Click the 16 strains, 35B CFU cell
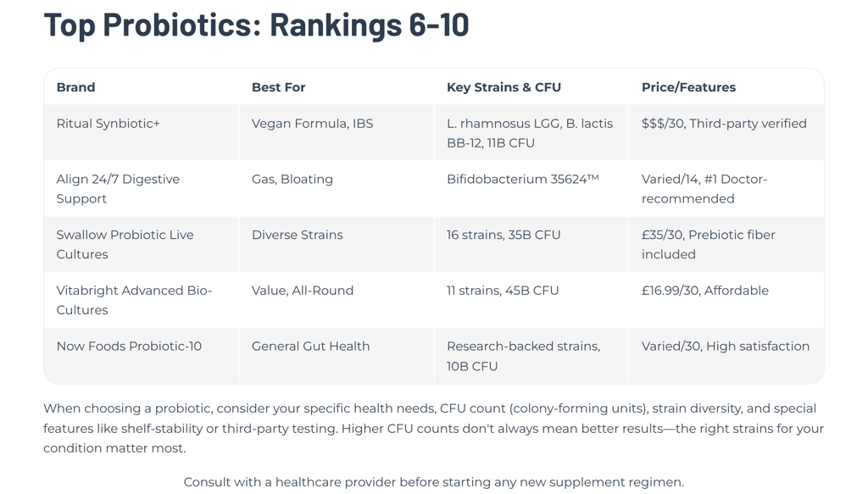Viewport: 868px width, 494px height. (x=531, y=245)
